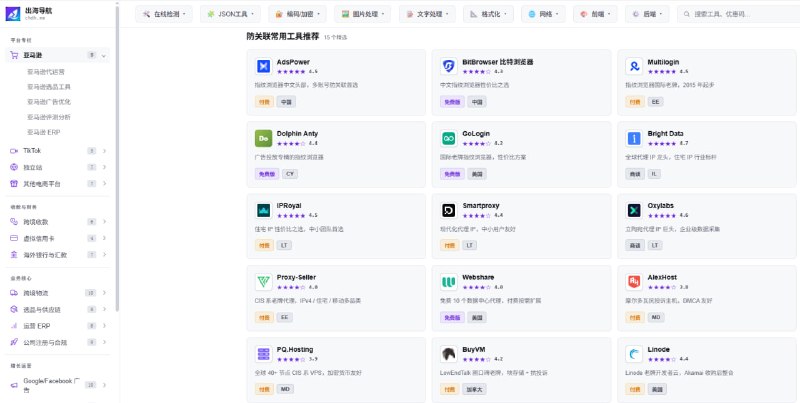800x403 pixels.
Task: Click the Smartproxy black logo
Action: tap(449, 210)
